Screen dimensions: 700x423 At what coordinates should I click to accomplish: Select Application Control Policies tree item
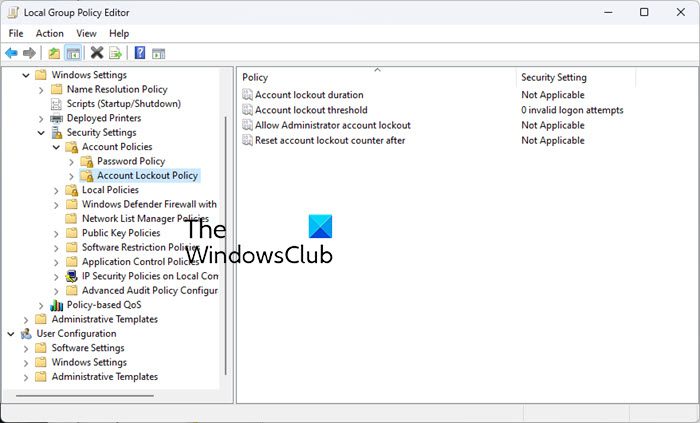(141, 261)
